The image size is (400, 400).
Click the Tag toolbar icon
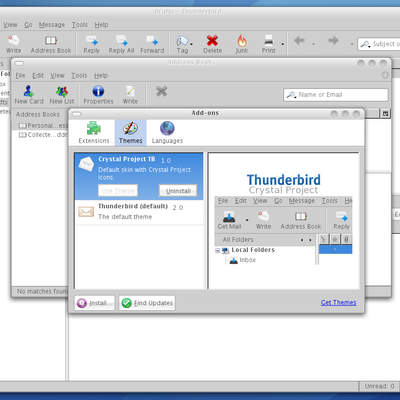pyautogui.click(x=182, y=44)
